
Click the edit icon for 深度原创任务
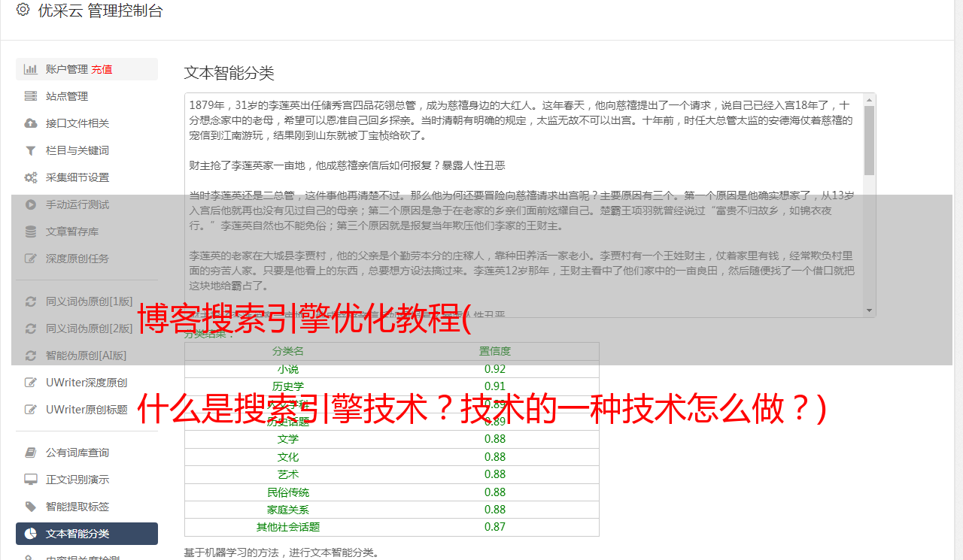[x=31, y=259]
